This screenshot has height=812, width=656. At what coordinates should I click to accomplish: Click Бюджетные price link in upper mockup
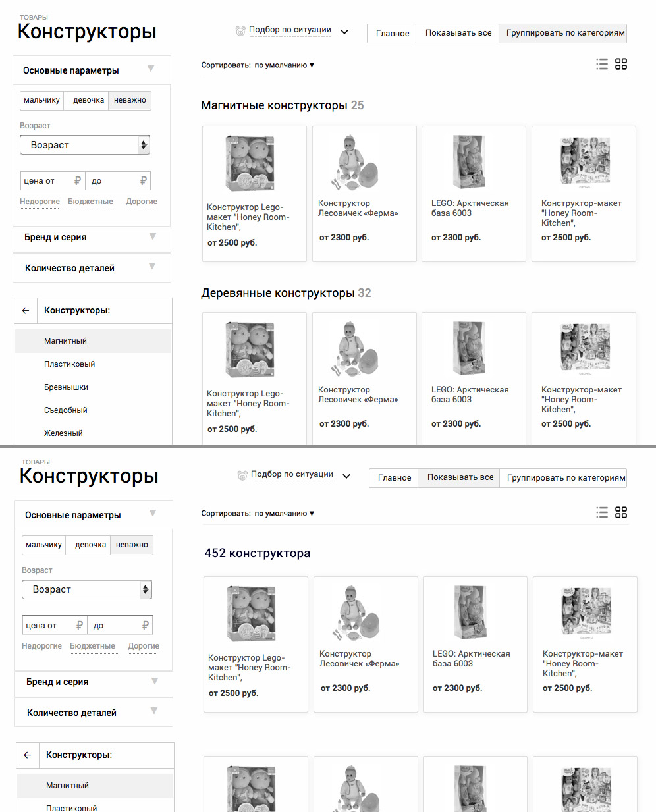90,202
